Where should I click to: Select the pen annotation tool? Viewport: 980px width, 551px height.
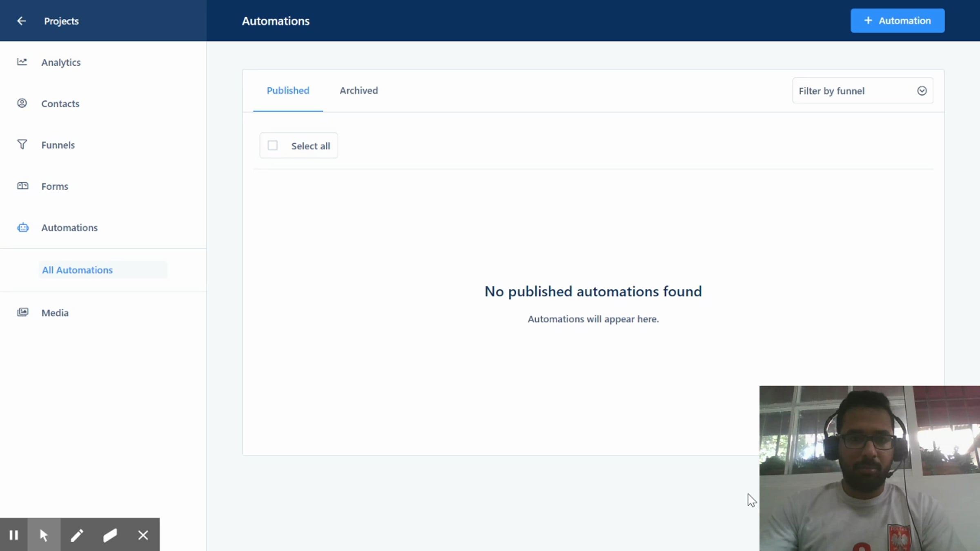(x=77, y=535)
